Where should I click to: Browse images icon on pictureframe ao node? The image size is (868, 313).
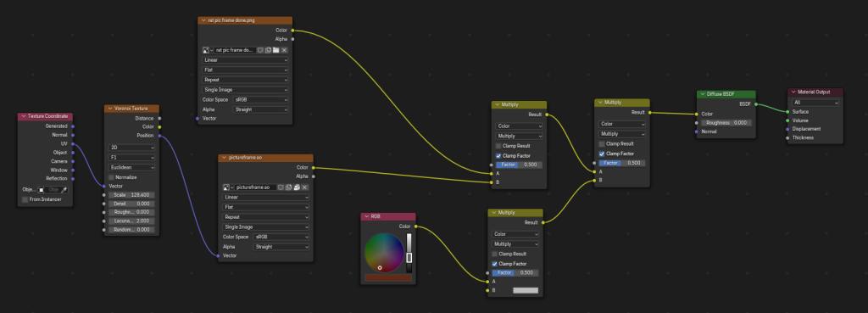click(x=227, y=187)
